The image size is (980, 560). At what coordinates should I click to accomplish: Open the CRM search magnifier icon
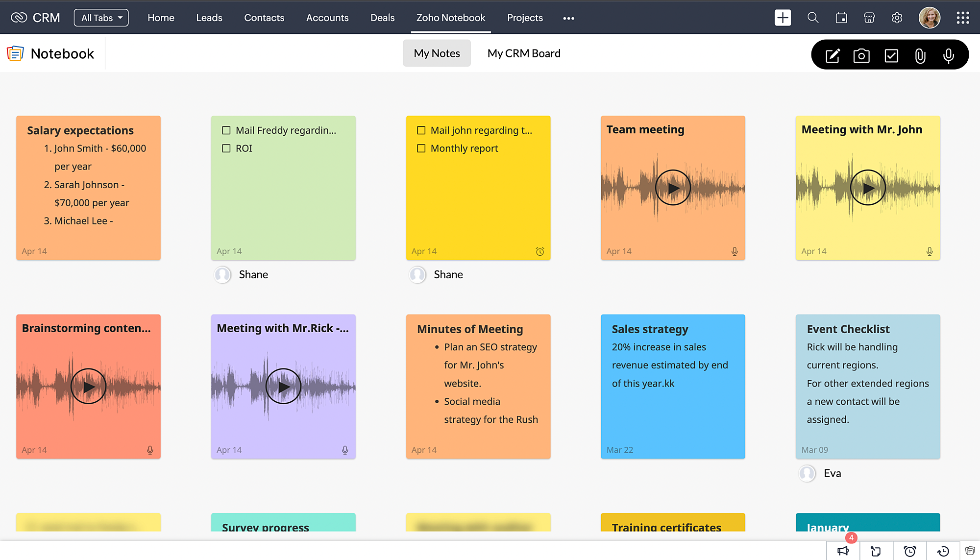coord(813,18)
